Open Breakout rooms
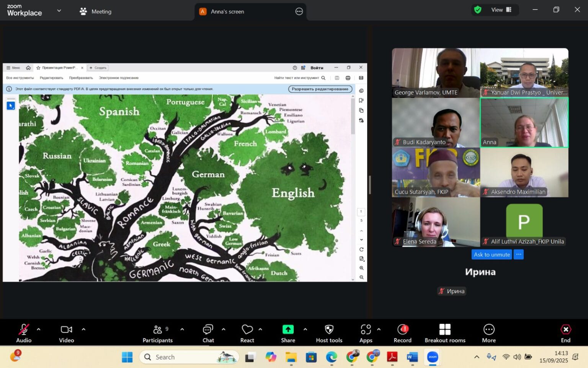Image resolution: width=588 pixels, height=368 pixels. (445, 333)
